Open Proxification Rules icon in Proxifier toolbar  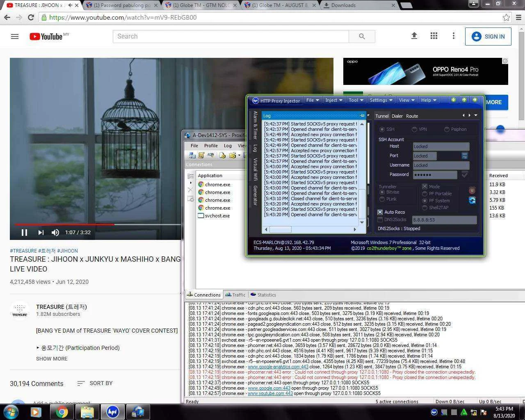click(201, 155)
